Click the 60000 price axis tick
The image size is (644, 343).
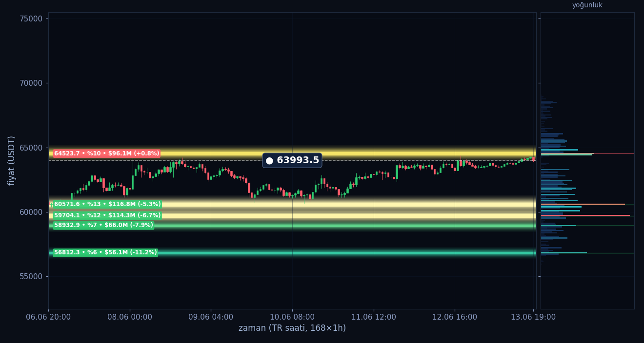pyautogui.click(x=31, y=212)
